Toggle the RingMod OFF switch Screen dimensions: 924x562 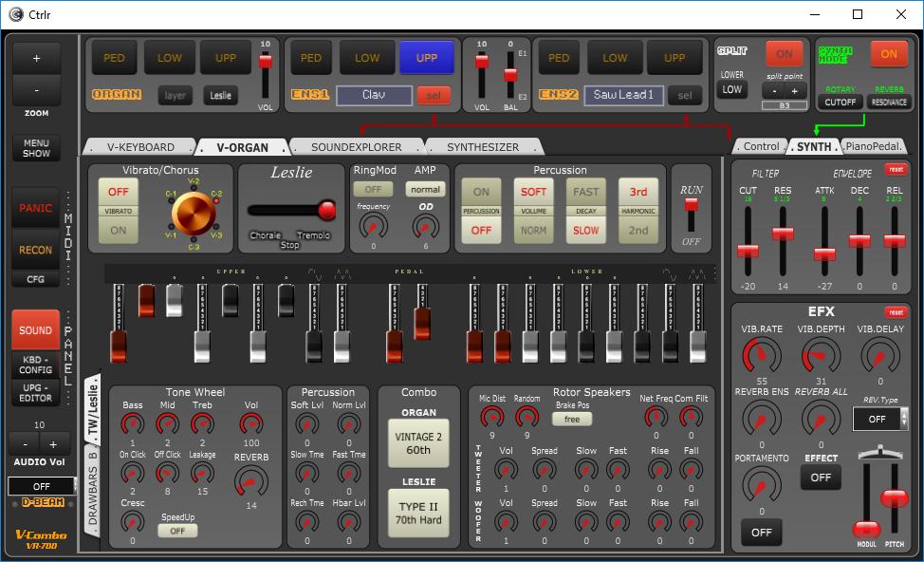(x=373, y=189)
